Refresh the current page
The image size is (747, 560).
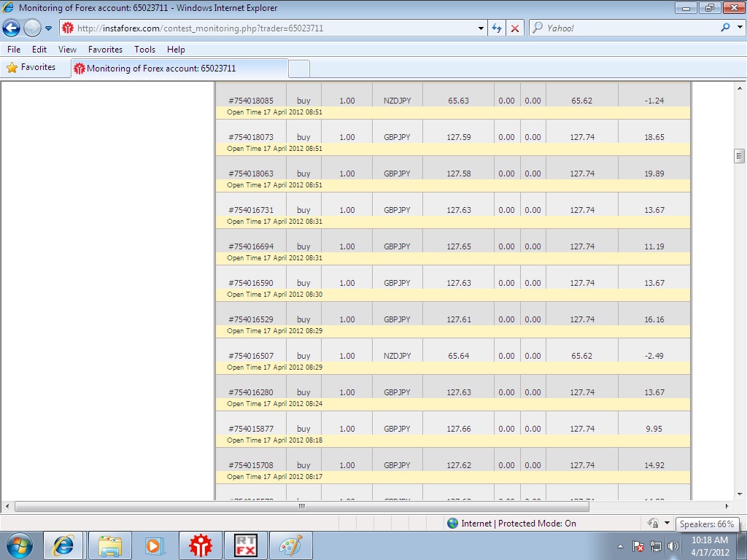point(497,28)
